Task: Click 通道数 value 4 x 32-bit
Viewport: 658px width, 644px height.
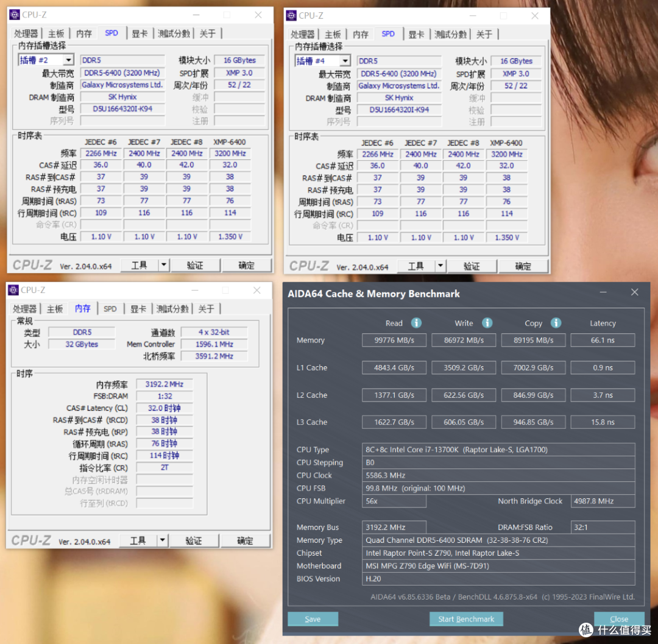Action: (214, 332)
